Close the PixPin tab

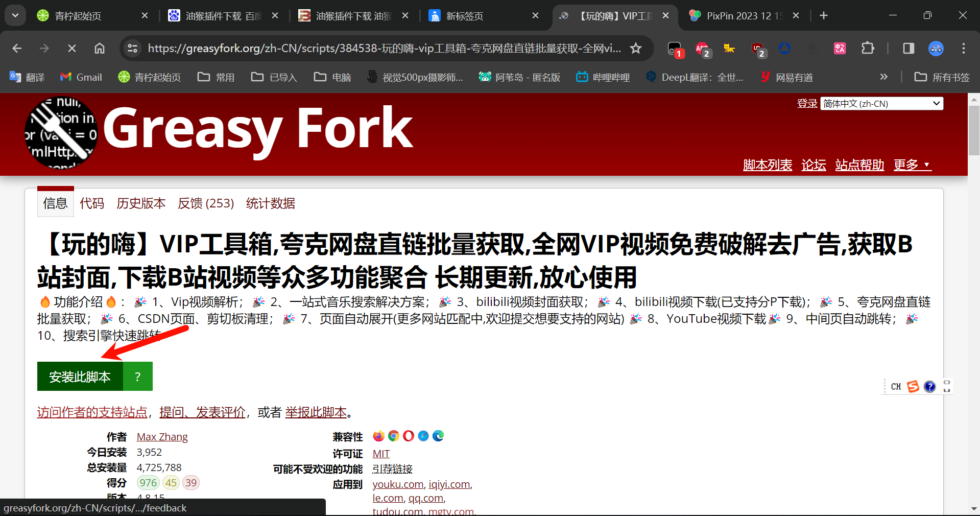tap(796, 16)
